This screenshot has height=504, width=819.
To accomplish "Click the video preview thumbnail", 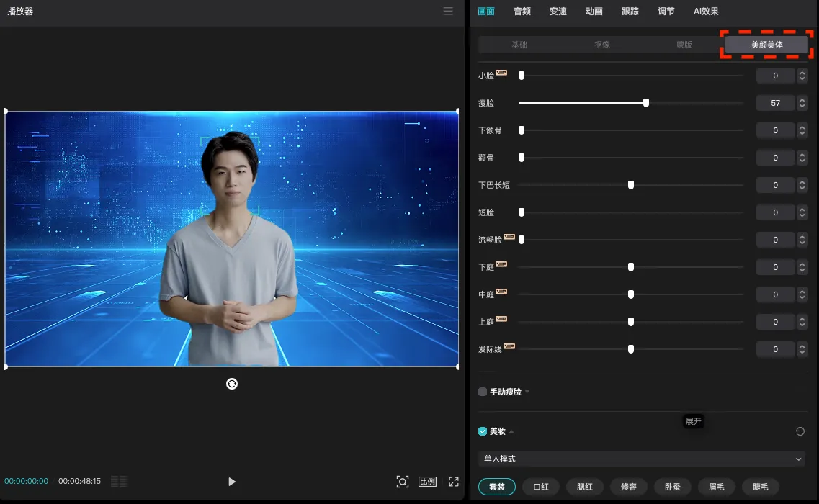I will (232, 239).
